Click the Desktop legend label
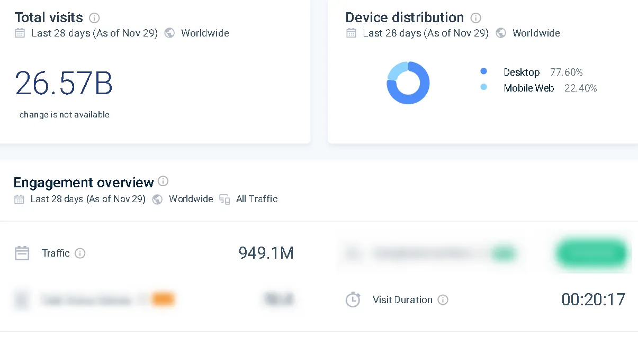This screenshot has width=638, height=364. click(x=522, y=72)
